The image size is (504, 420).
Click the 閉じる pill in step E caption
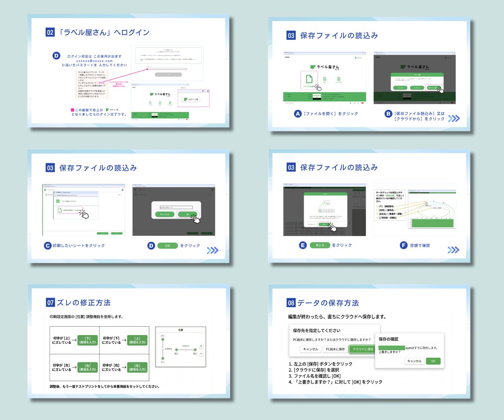click(320, 245)
